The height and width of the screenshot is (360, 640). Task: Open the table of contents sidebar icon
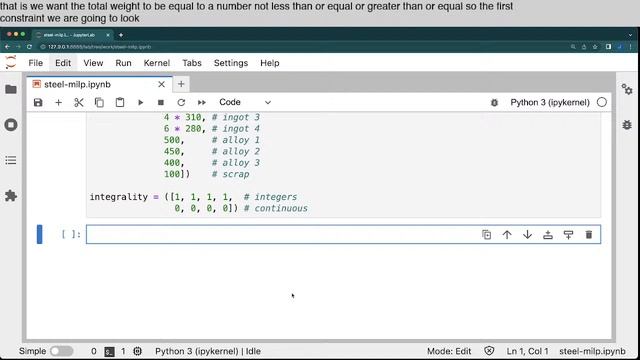pos(11,160)
